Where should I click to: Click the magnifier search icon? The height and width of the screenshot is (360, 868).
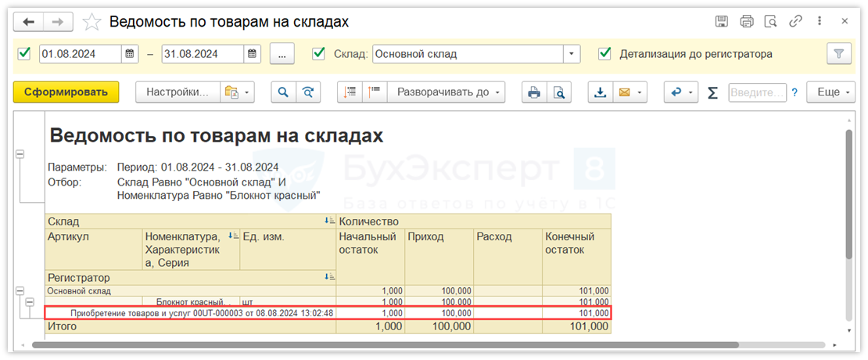[x=283, y=92]
